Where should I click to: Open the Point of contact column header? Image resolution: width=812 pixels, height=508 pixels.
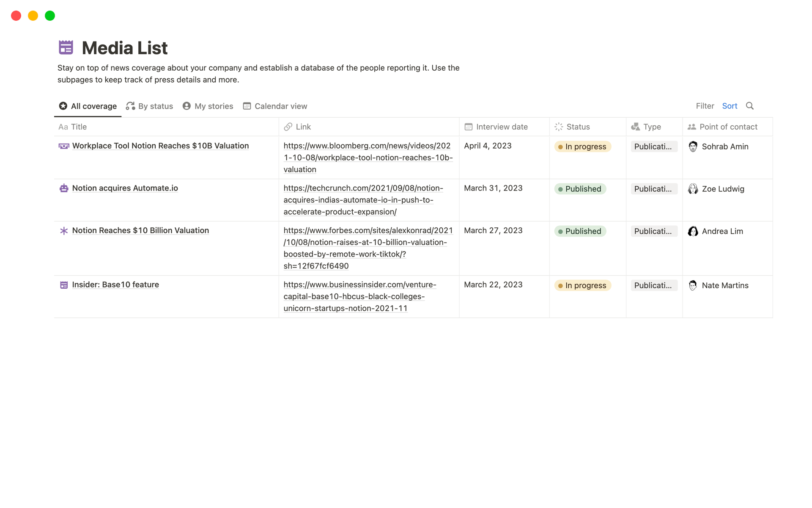728,127
